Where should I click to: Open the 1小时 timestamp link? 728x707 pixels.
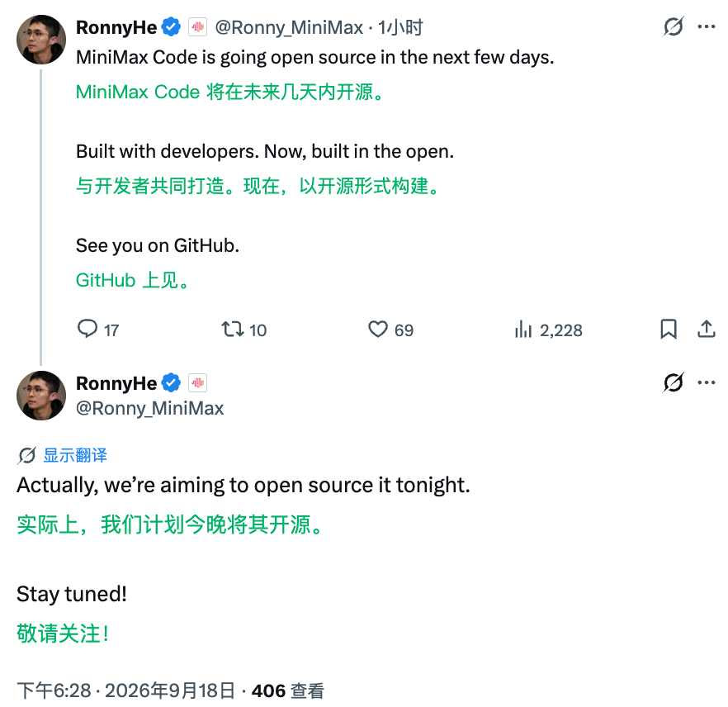(399, 27)
